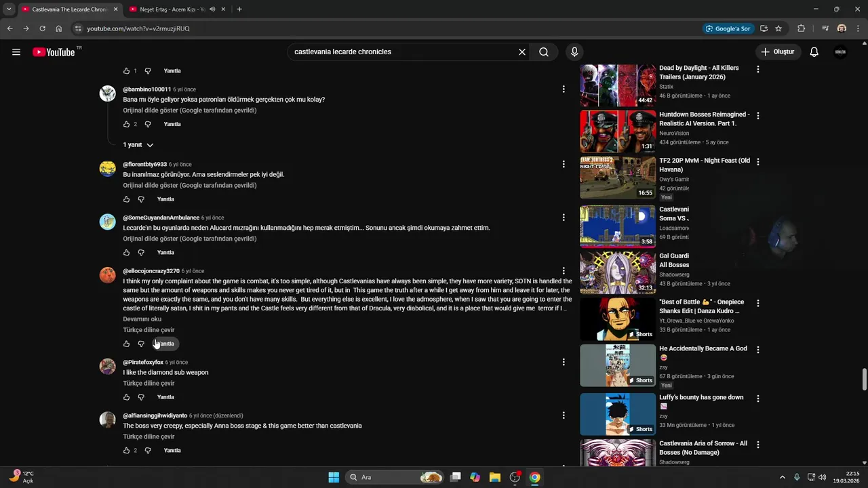
Task: Dislike the comment by @florentbty6933
Action: [141, 199]
